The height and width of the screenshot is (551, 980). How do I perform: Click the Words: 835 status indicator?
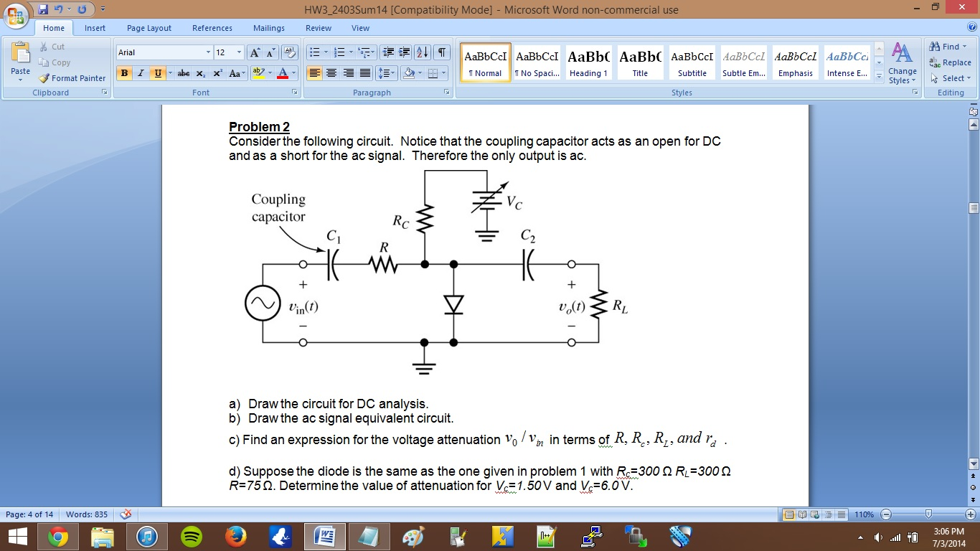(x=87, y=514)
